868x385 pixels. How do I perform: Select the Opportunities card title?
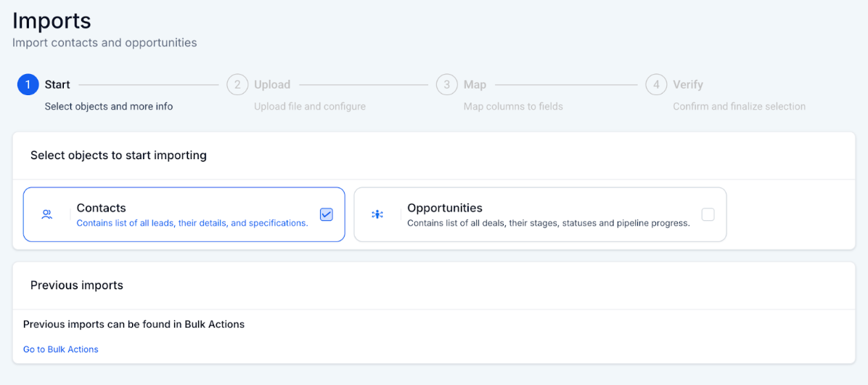tap(445, 208)
